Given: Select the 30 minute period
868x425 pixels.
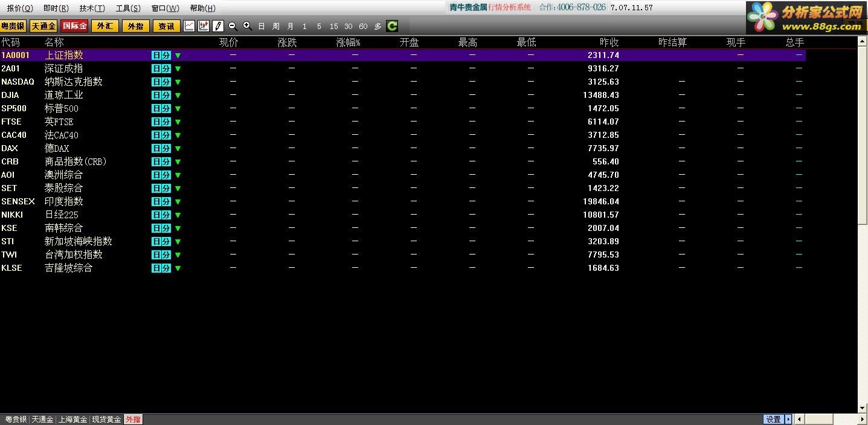Looking at the screenshot, I should point(349,27).
